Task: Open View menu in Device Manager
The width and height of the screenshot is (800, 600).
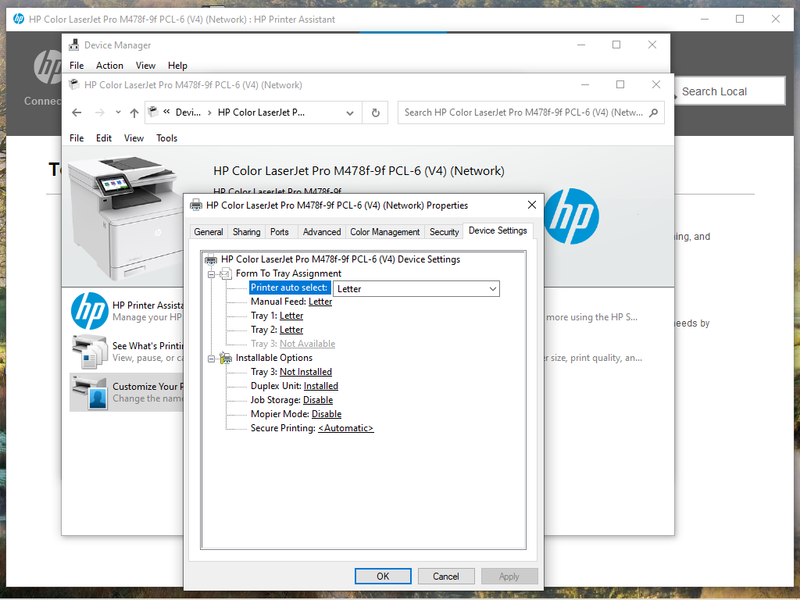Action: pyautogui.click(x=145, y=66)
